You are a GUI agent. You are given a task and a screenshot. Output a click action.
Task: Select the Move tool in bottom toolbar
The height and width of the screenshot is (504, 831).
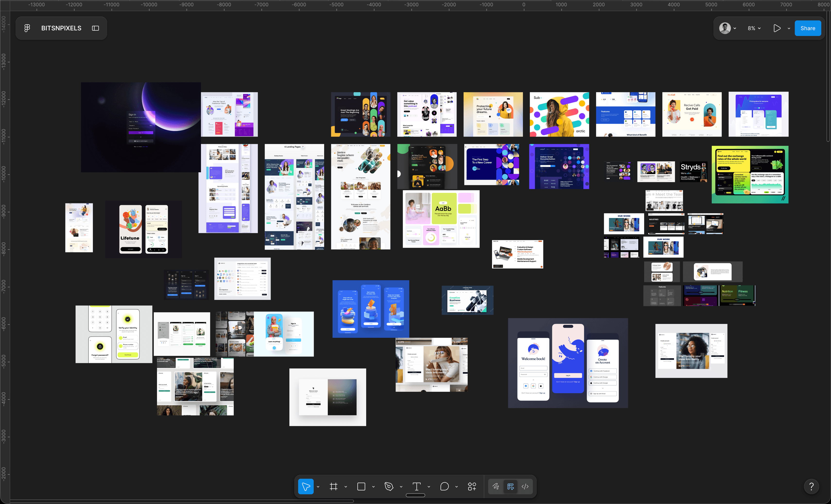[306, 487]
